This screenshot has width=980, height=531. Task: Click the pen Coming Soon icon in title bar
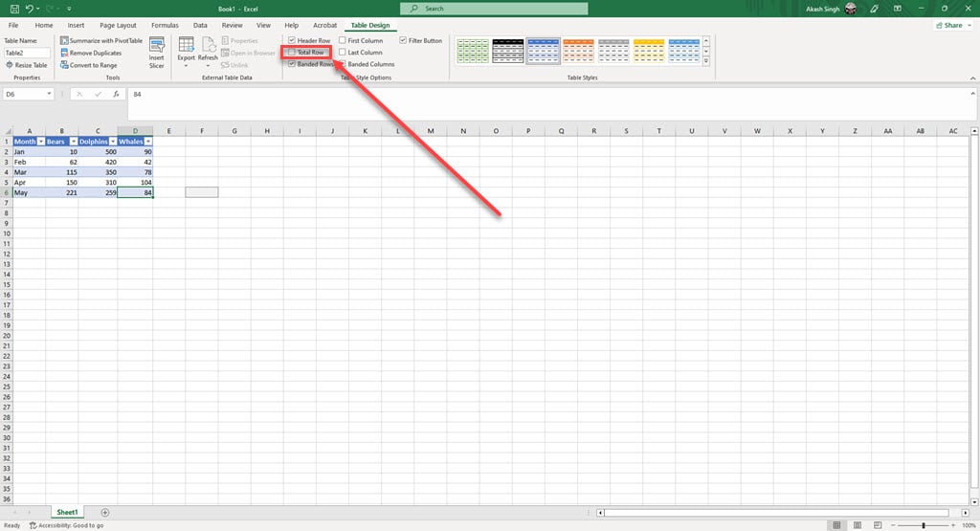875,9
